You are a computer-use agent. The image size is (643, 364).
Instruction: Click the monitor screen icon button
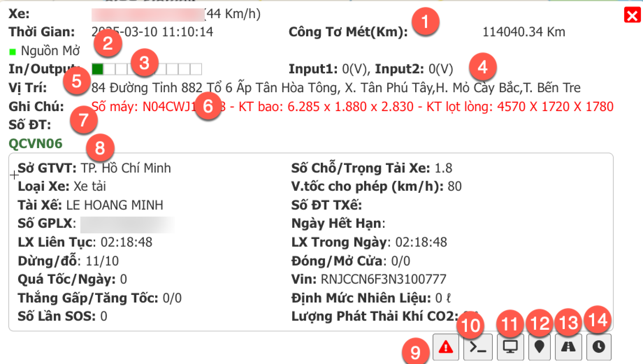(510, 347)
